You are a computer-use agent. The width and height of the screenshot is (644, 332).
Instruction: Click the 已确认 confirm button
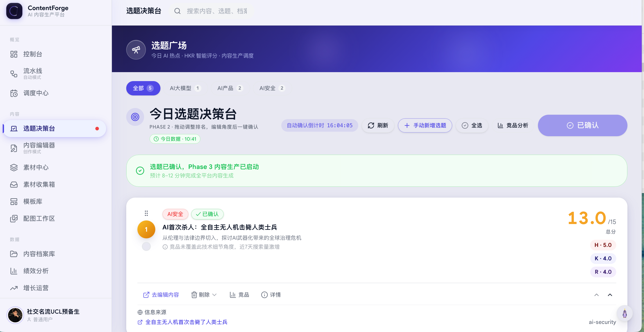pyautogui.click(x=582, y=125)
